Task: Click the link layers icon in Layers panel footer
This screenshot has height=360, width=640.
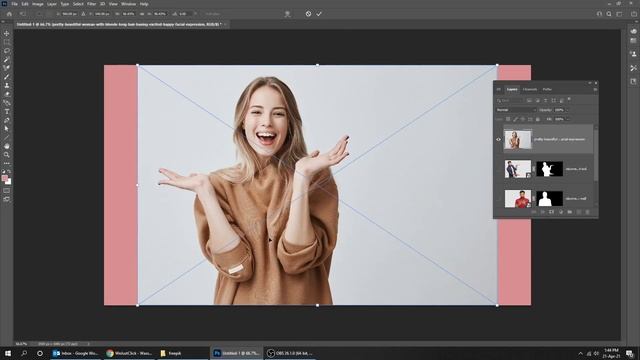Action: (x=533, y=212)
